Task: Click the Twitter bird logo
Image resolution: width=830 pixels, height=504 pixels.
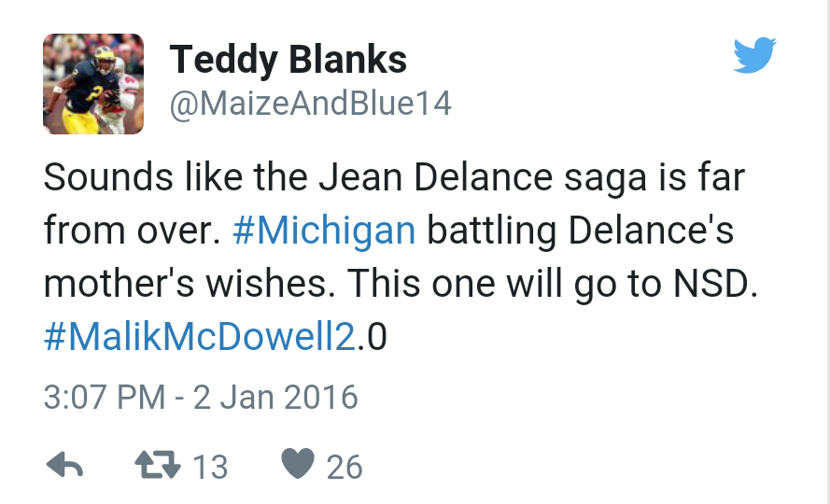Action: point(754,57)
